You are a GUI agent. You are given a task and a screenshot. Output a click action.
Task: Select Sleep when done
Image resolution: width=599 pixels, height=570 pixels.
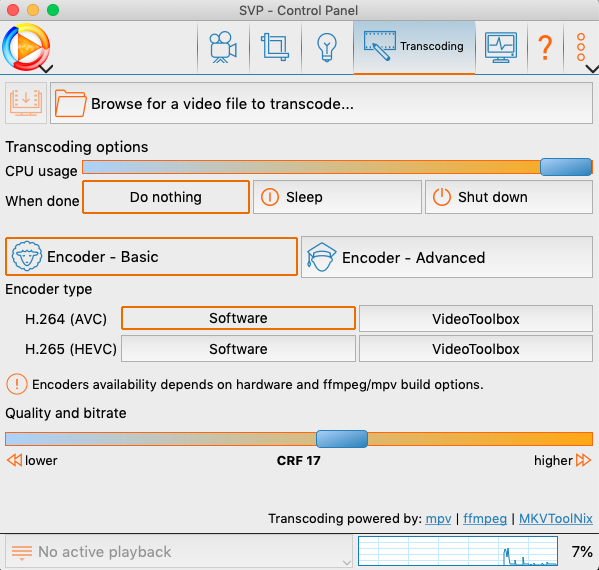tap(337, 197)
